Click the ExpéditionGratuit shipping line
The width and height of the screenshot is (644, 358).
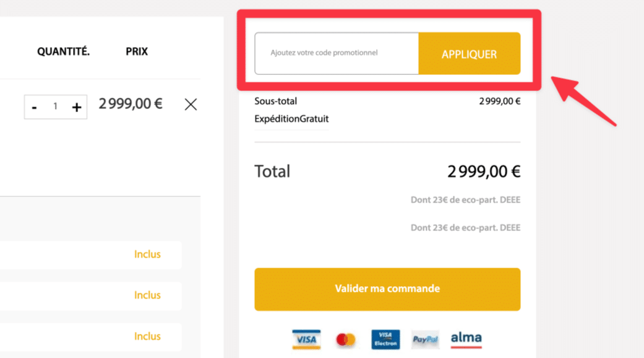coord(291,118)
